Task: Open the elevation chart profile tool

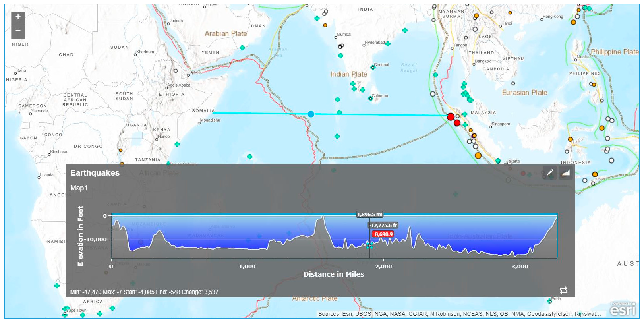Action: tap(566, 172)
